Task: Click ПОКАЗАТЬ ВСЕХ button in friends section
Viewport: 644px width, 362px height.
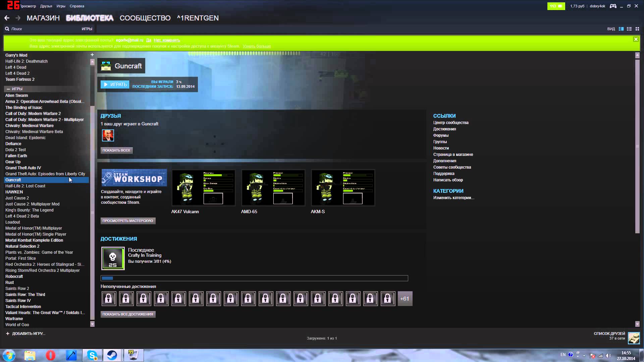Action: tap(116, 150)
